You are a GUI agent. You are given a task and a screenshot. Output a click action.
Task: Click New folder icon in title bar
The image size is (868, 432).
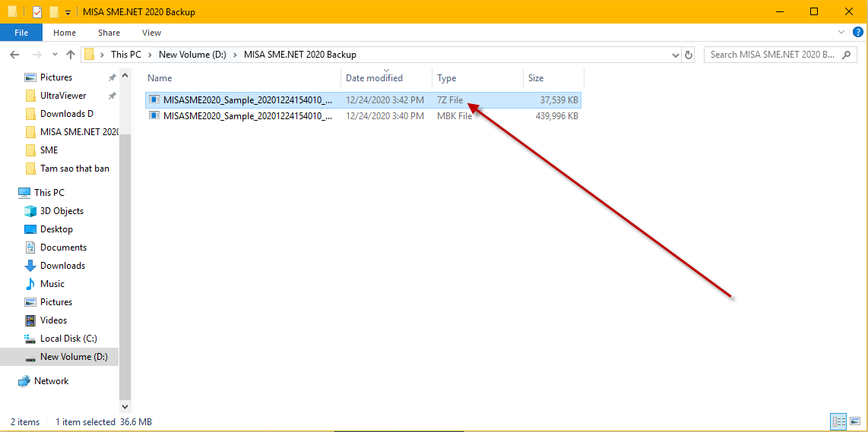54,11
